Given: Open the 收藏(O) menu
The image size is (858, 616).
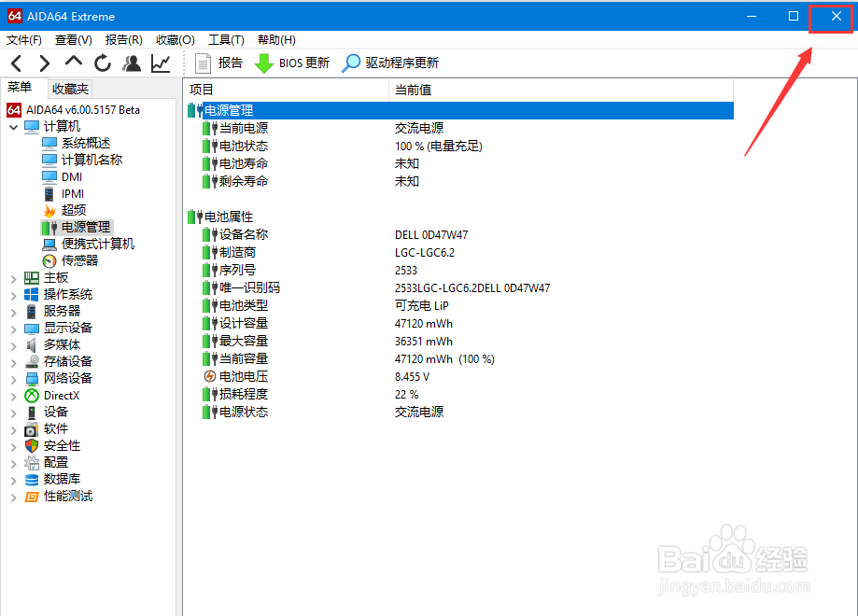Looking at the screenshot, I should tap(176, 40).
